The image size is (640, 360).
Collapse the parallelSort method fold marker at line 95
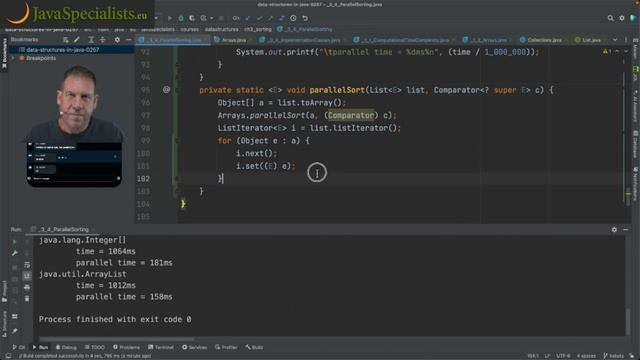pos(177,90)
